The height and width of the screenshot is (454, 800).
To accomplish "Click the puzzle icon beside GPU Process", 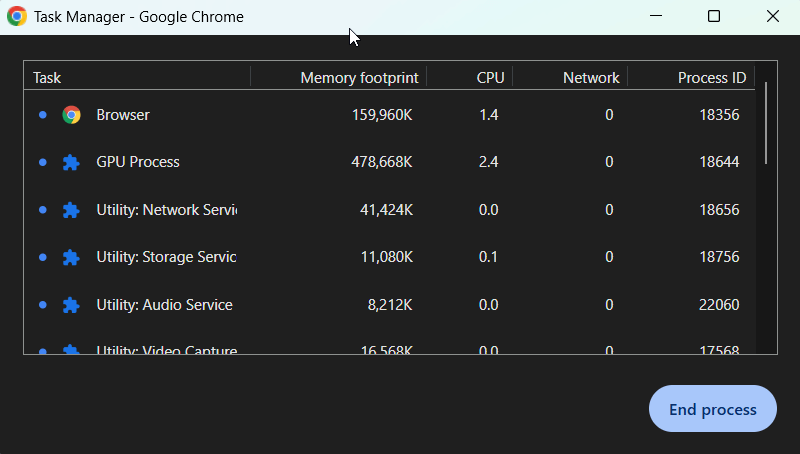I will pos(71,162).
